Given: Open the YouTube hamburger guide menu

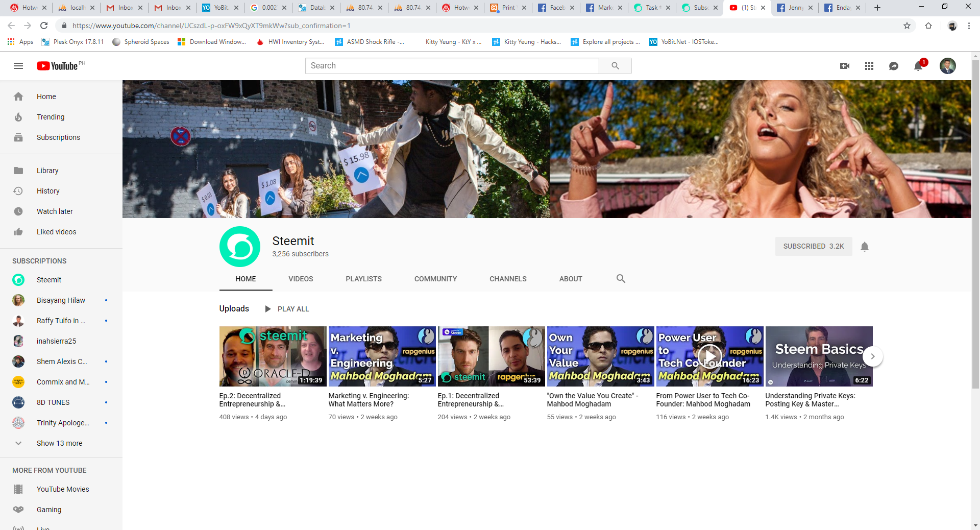Looking at the screenshot, I should click(x=18, y=66).
